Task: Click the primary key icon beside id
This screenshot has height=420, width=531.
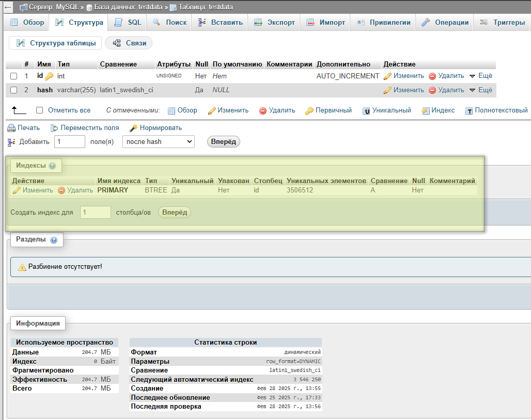Action: tap(49, 76)
